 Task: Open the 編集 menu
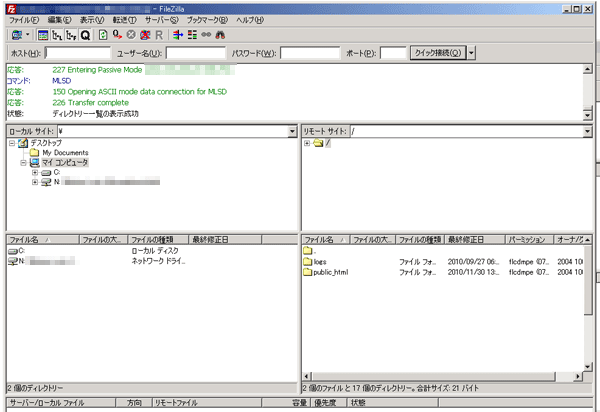[59, 20]
